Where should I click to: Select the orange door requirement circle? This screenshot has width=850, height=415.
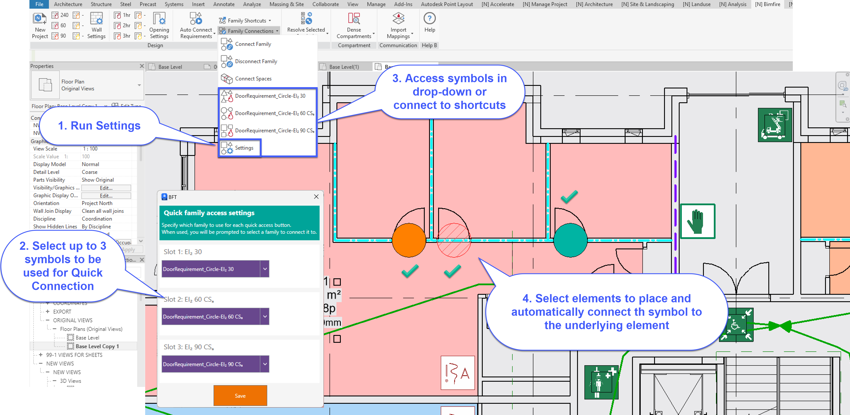click(x=409, y=241)
